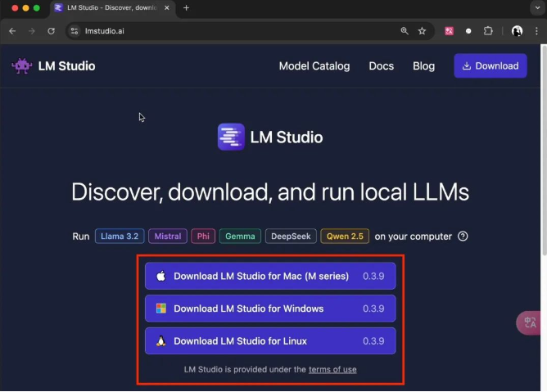The image size is (547, 392).
Task: Click the Qwen 2.5 model tag
Action: 345,237
